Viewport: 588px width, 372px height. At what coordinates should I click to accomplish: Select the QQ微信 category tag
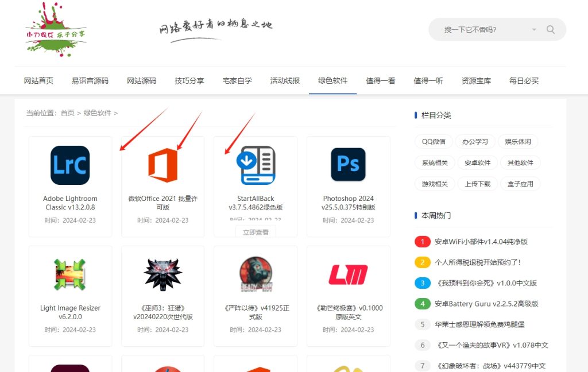[x=434, y=142]
